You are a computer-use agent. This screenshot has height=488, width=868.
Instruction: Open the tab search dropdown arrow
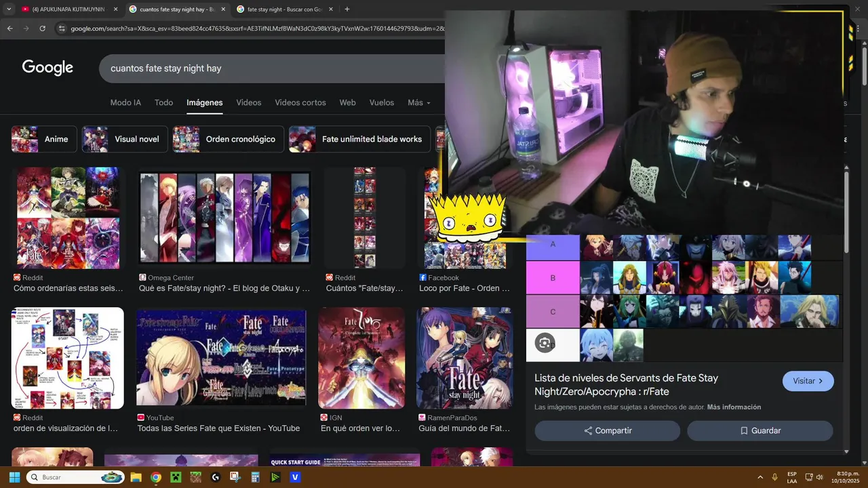(x=9, y=9)
